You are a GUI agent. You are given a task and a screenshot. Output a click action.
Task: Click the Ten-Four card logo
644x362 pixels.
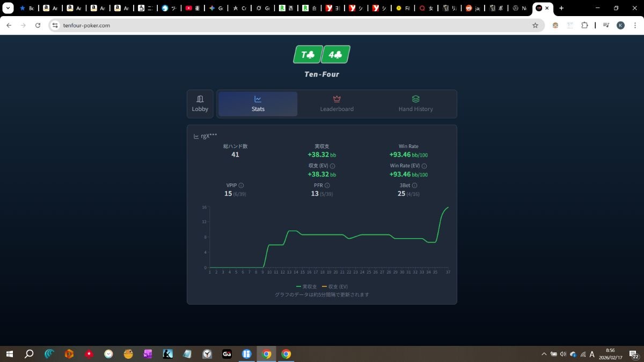point(321,55)
